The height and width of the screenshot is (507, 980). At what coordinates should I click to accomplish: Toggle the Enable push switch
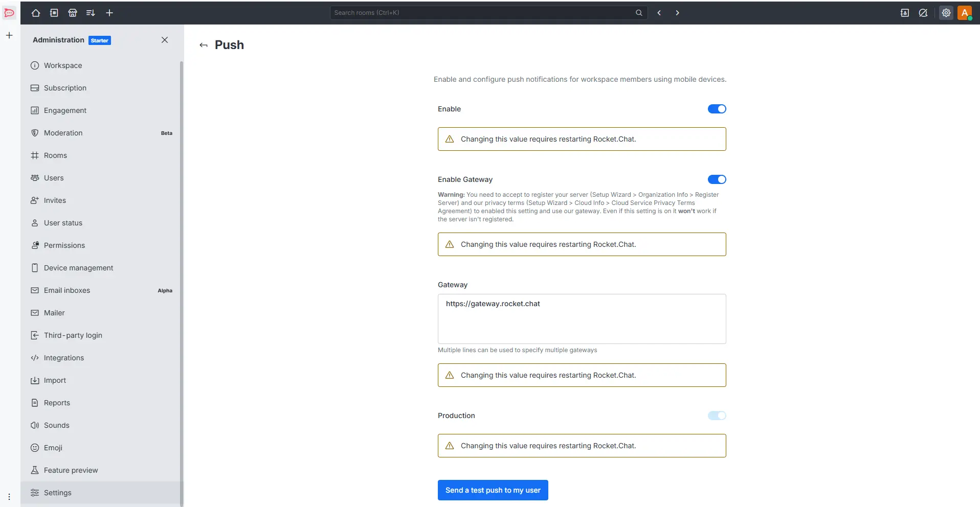coord(717,109)
